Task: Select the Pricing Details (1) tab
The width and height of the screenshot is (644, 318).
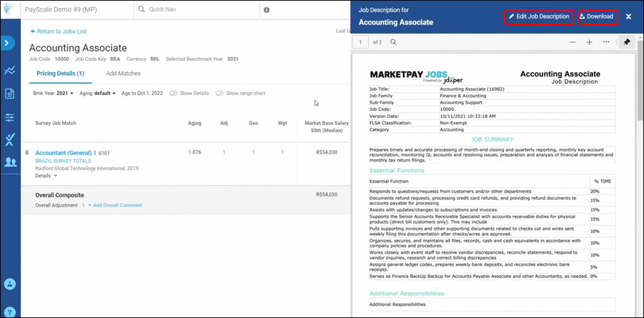Action: tap(61, 74)
